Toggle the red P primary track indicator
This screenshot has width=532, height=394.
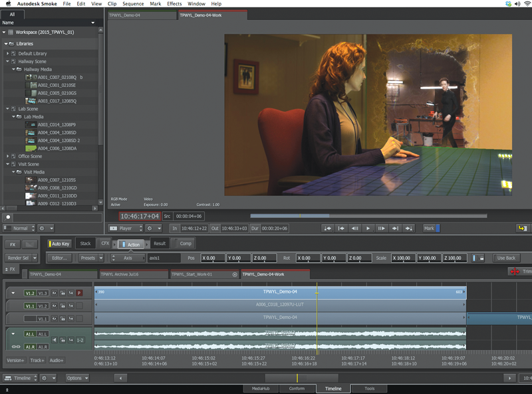79,293
